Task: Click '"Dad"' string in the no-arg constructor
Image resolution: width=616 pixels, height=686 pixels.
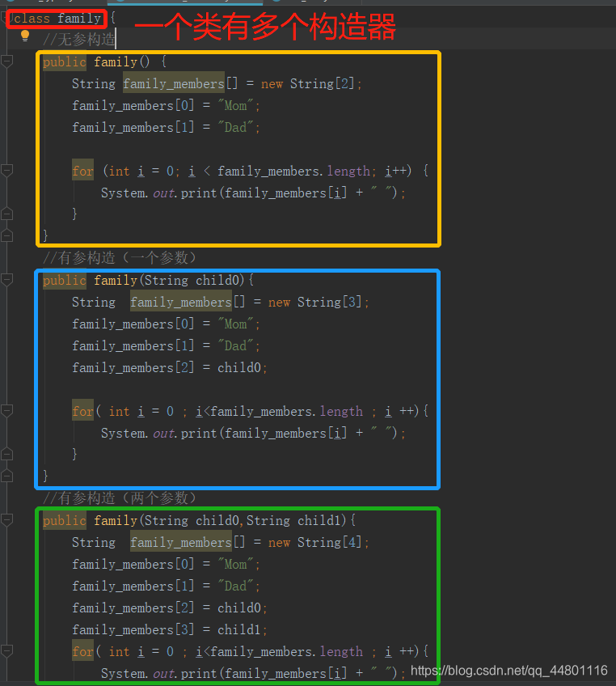Action: (236, 127)
